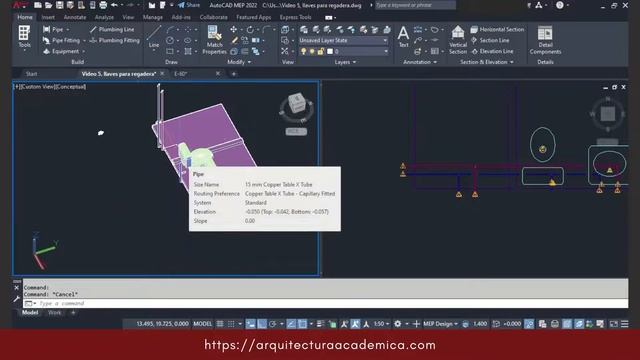The height and width of the screenshot is (360, 640).
Task: Click the Share button
Action: pos(189,5)
